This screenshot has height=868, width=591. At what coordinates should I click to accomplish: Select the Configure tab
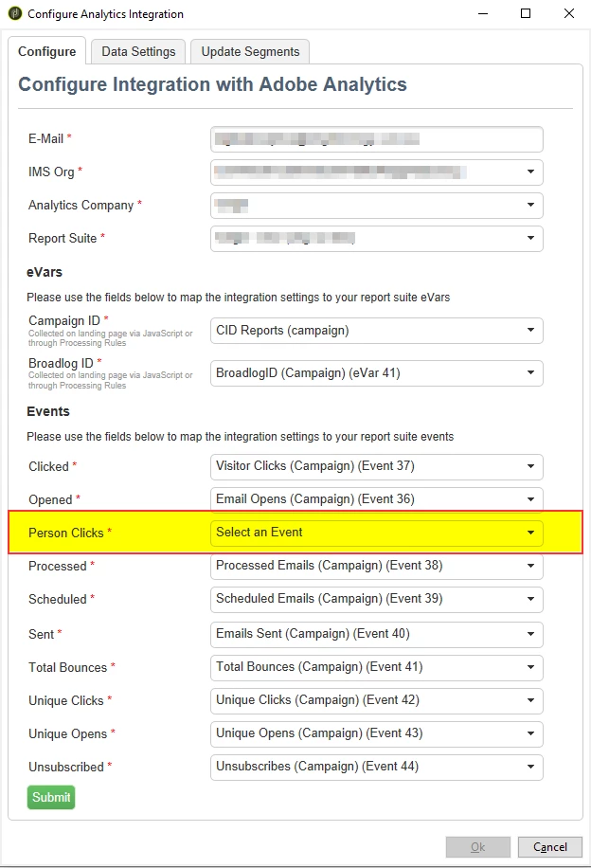[47, 51]
